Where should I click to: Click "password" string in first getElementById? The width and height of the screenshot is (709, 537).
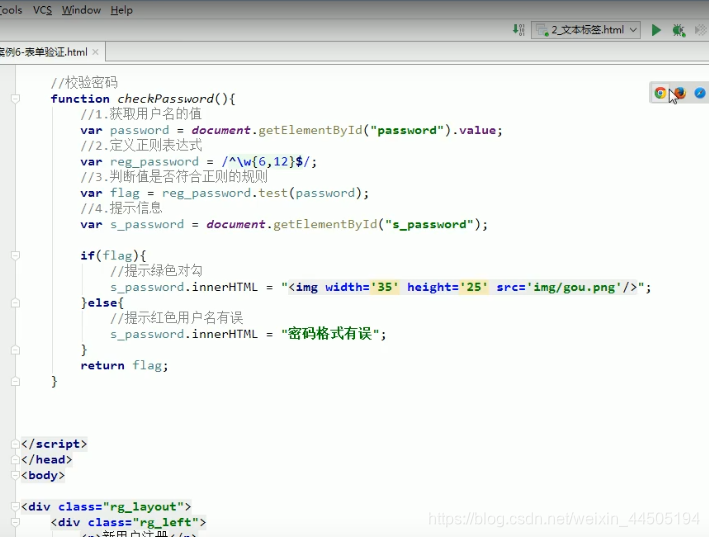click(x=407, y=130)
